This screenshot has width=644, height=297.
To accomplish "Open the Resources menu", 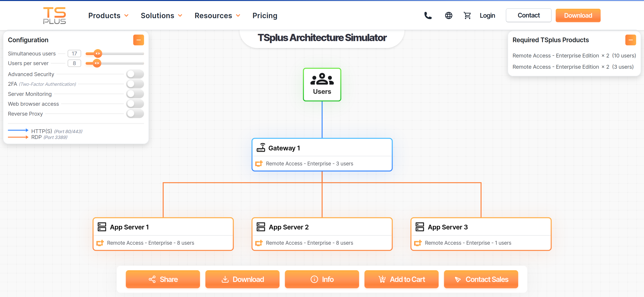I will click(x=213, y=16).
